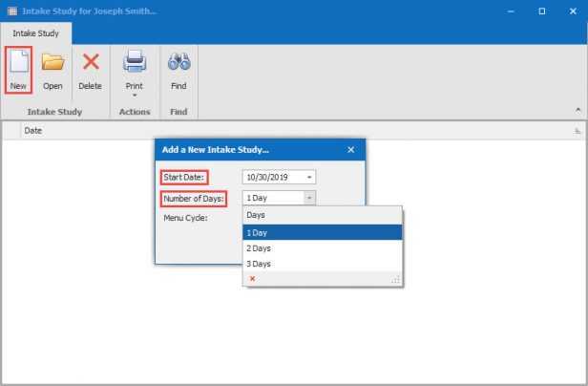Choose 2 Days from the dropdown list

coord(323,247)
